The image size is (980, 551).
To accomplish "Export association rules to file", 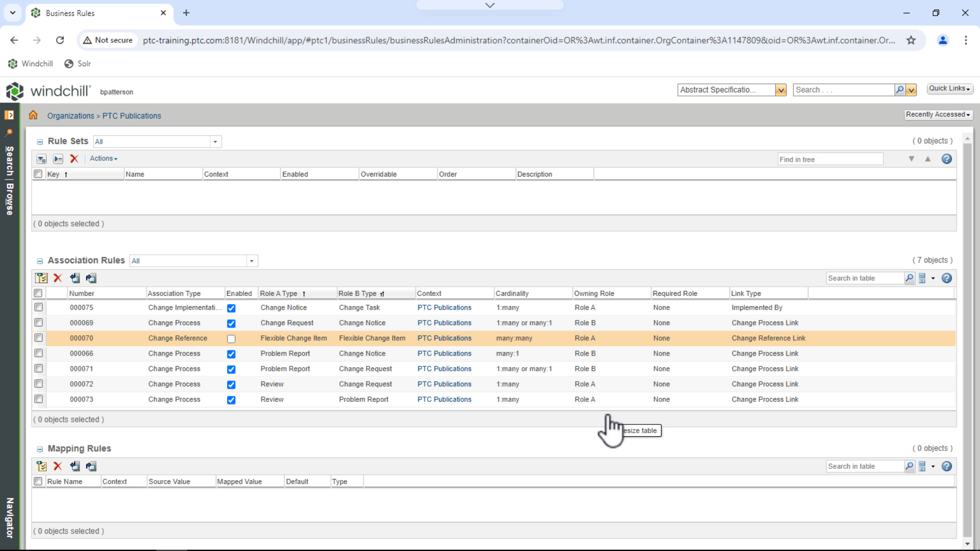I will point(91,278).
